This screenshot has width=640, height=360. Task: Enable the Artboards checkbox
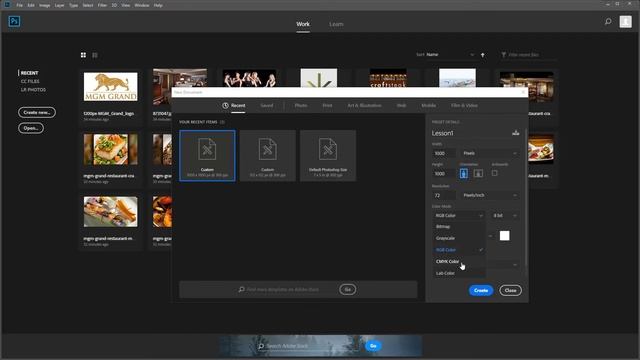[x=495, y=173]
